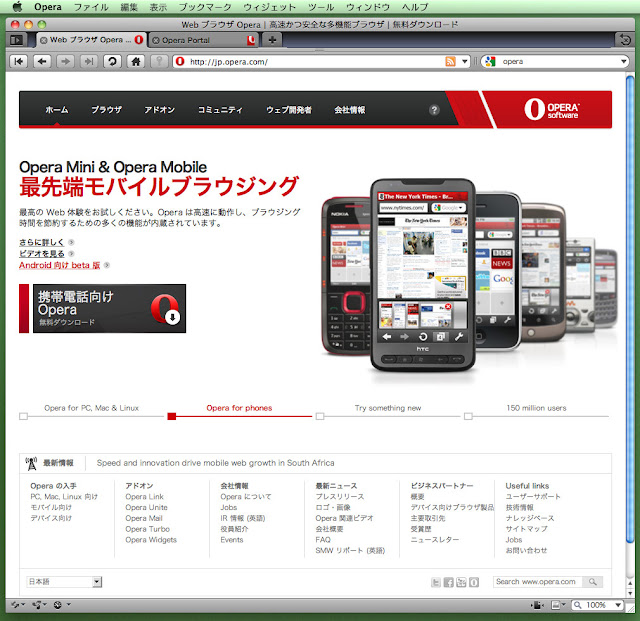Click the Fast Forward button
Screen dimensions: 640x621
[89, 62]
